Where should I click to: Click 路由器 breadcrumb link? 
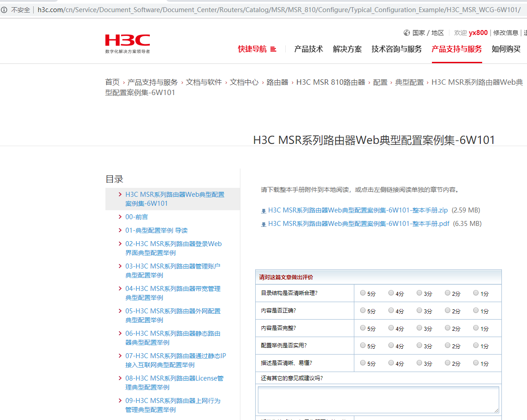pyautogui.click(x=277, y=82)
